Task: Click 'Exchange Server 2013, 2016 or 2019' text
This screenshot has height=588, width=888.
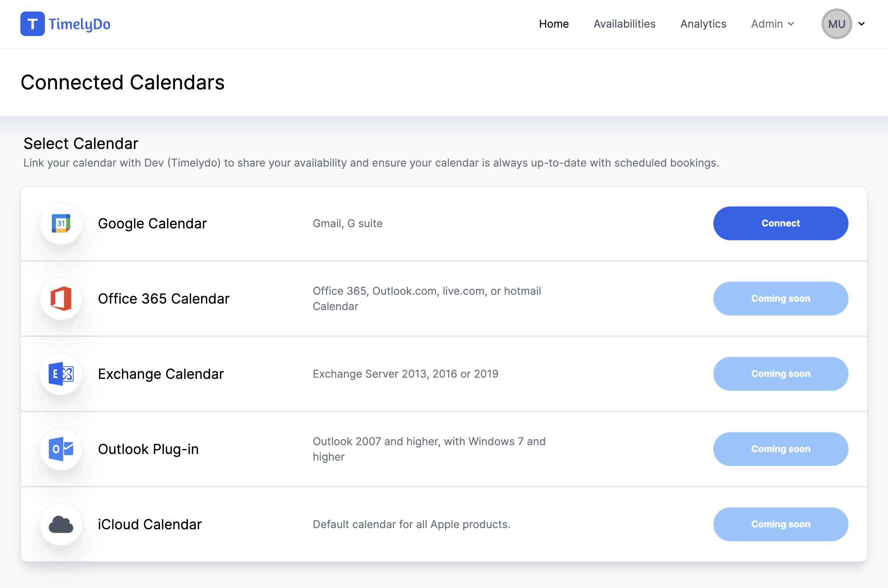Action: point(406,374)
